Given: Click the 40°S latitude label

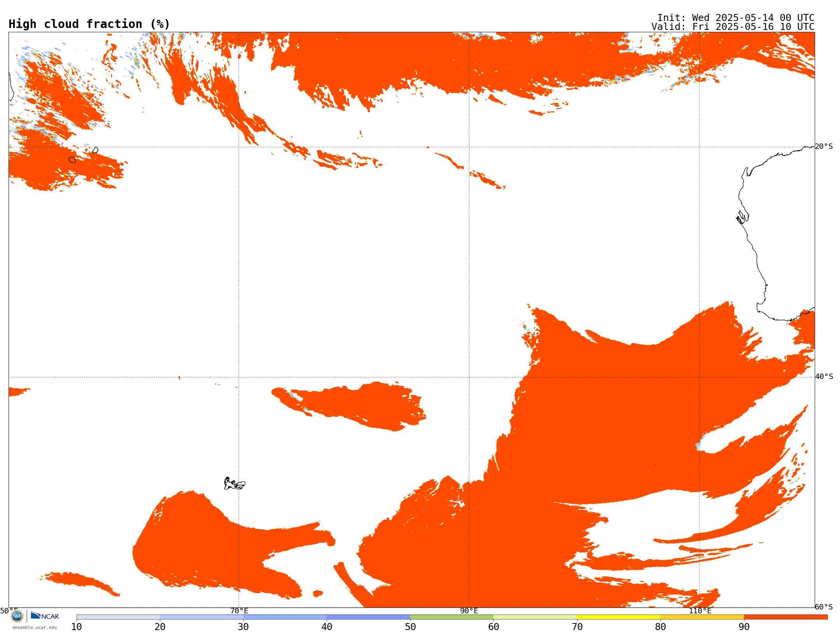Looking at the screenshot, I should pyautogui.click(x=824, y=377).
